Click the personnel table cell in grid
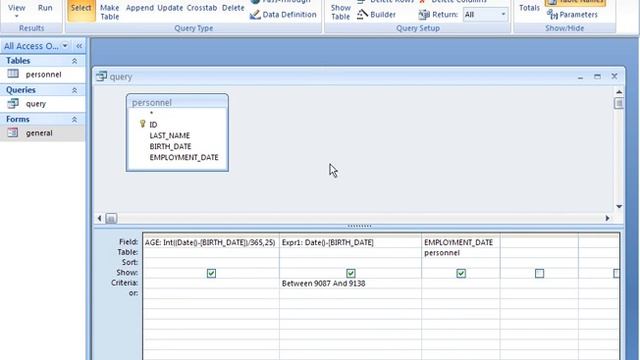Viewport: 640px width, 360px height. pyautogui.click(x=461, y=253)
